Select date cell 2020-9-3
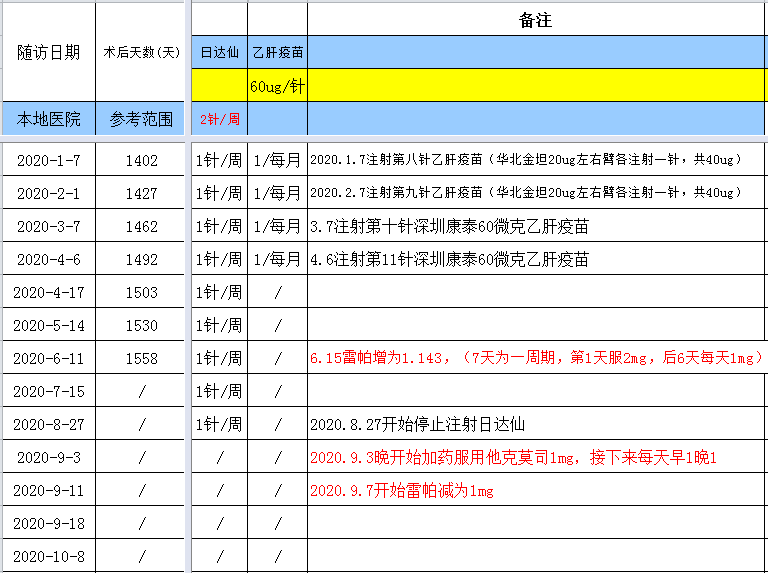This screenshot has width=768, height=573. [48, 457]
